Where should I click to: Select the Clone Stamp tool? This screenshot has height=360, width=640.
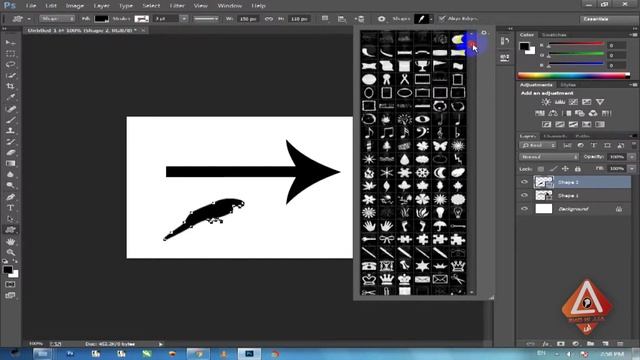click(11, 131)
